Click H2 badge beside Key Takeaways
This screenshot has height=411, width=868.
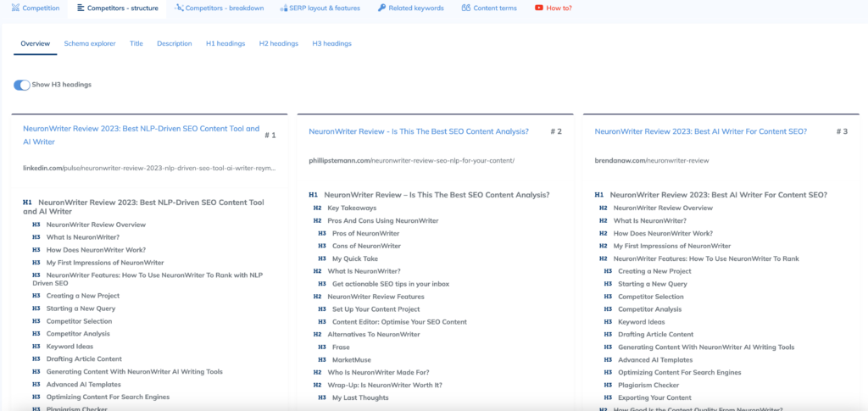[x=317, y=208]
